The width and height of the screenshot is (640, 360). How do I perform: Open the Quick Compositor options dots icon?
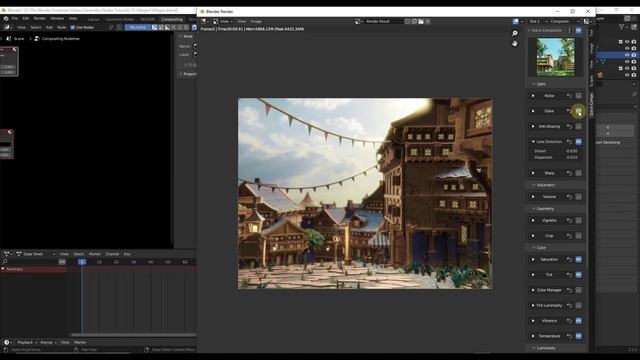tap(569, 30)
